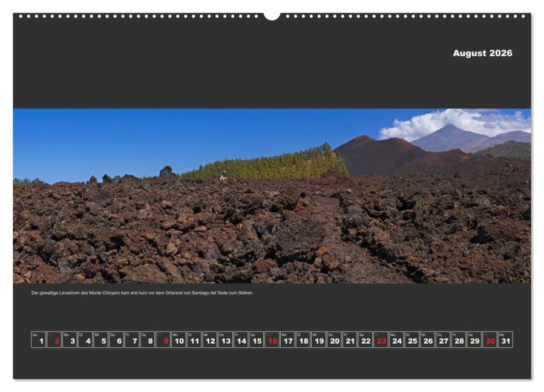Click the Teide peak under clouds
This screenshot has height=392, width=544.
(450, 136)
